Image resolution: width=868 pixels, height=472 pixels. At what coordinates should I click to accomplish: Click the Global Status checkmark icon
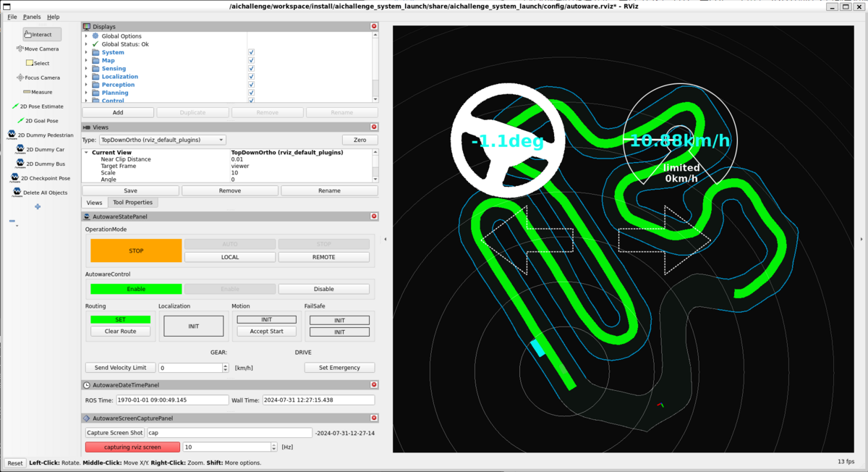(95, 44)
